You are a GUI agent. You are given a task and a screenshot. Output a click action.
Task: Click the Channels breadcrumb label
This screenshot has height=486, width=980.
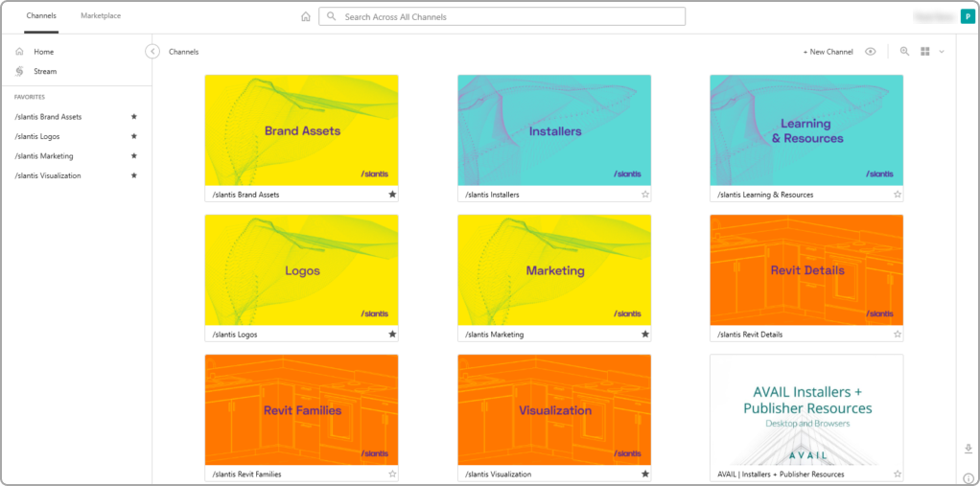(184, 52)
